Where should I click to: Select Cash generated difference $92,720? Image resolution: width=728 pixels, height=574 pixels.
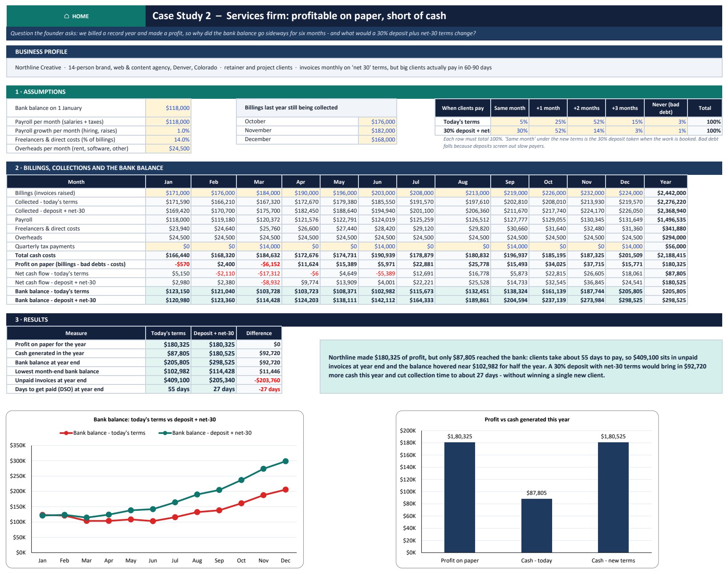[x=259, y=353]
